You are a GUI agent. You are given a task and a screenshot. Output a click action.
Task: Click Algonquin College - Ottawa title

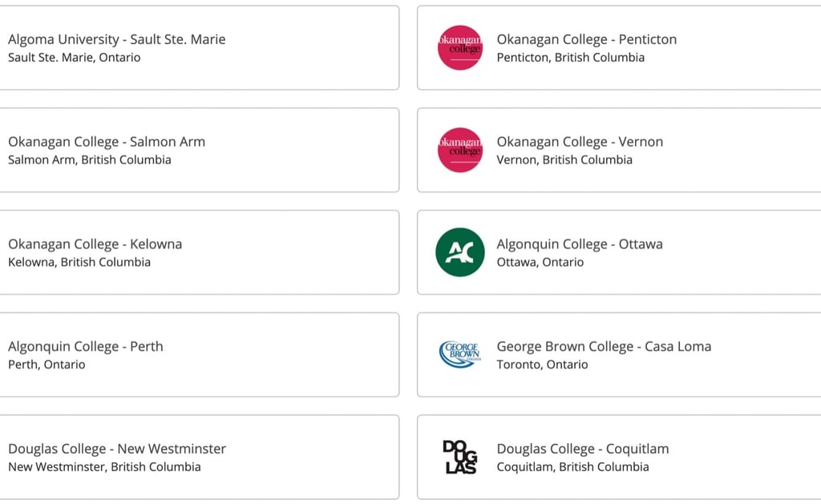click(580, 244)
